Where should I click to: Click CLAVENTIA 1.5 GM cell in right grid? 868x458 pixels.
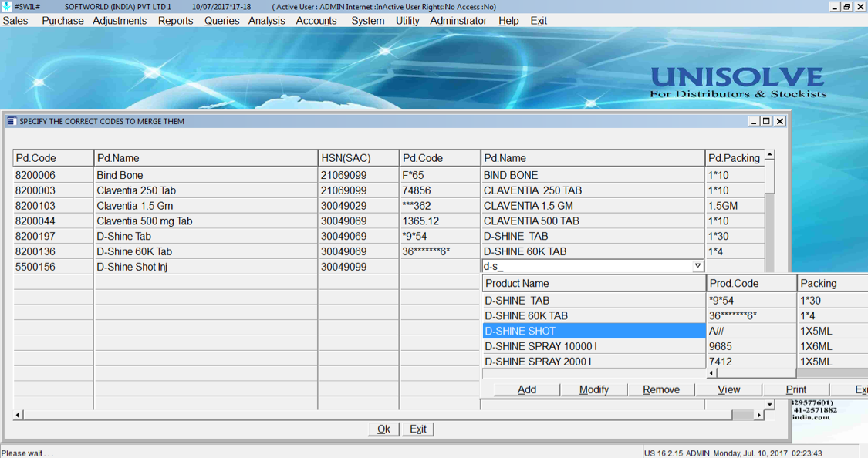(x=593, y=206)
